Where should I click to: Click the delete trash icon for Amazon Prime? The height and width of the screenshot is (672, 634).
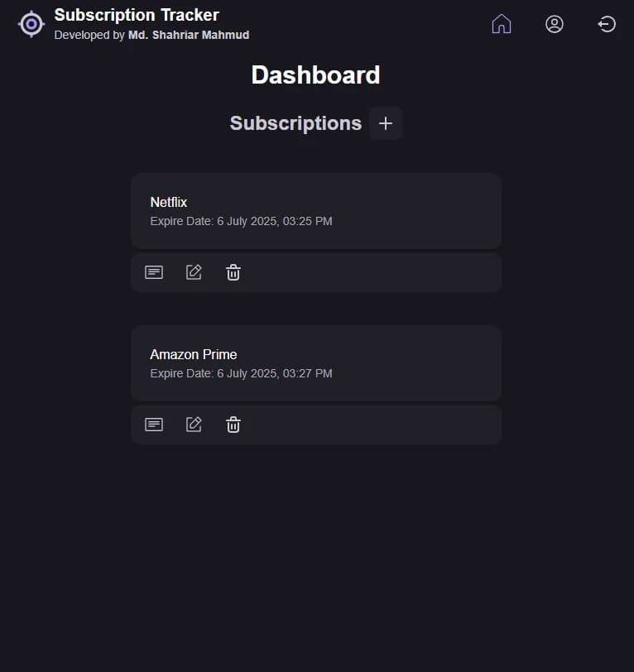233,424
